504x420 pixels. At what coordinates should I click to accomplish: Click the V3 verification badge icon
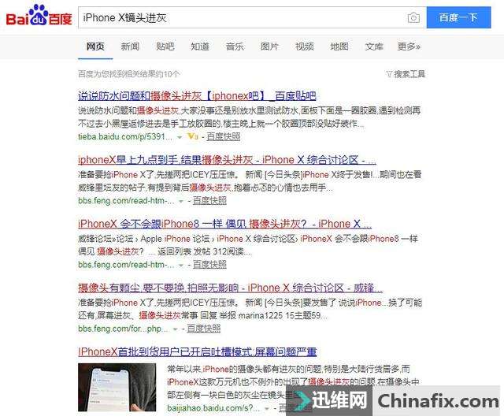[x=192, y=136]
